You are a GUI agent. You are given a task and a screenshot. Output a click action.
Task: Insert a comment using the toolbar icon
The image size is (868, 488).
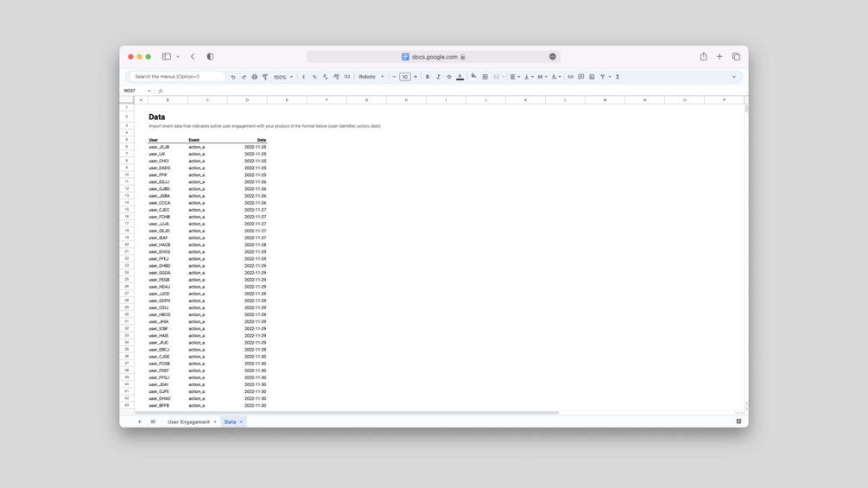pyautogui.click(x=581, y=77)
